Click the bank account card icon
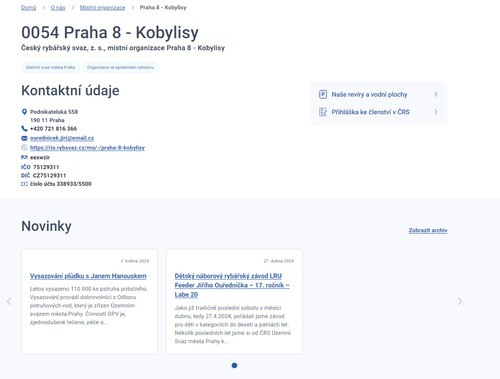This screenshot has width=500, height=379. (24, 184)
